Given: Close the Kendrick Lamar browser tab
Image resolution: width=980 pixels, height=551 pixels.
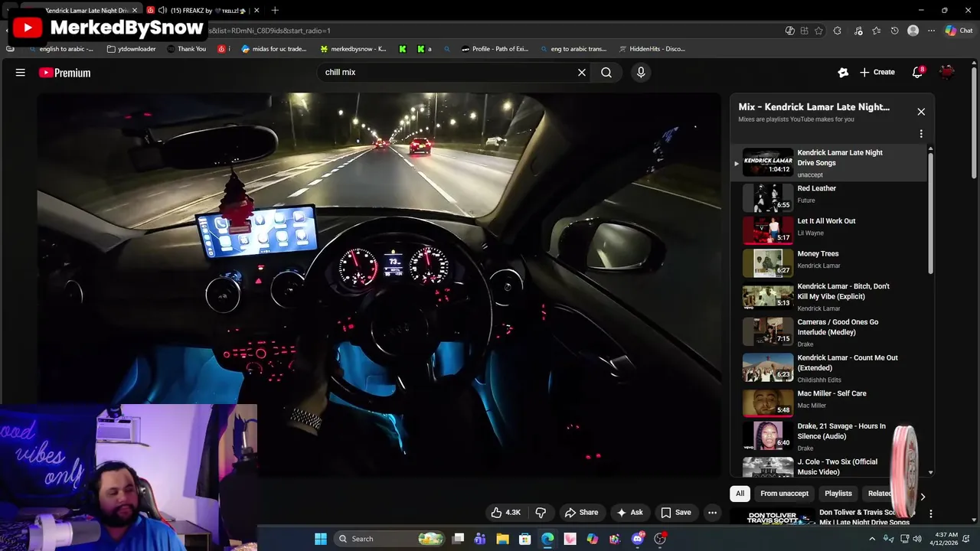Looking at the screenshot, I should [136, 11].
